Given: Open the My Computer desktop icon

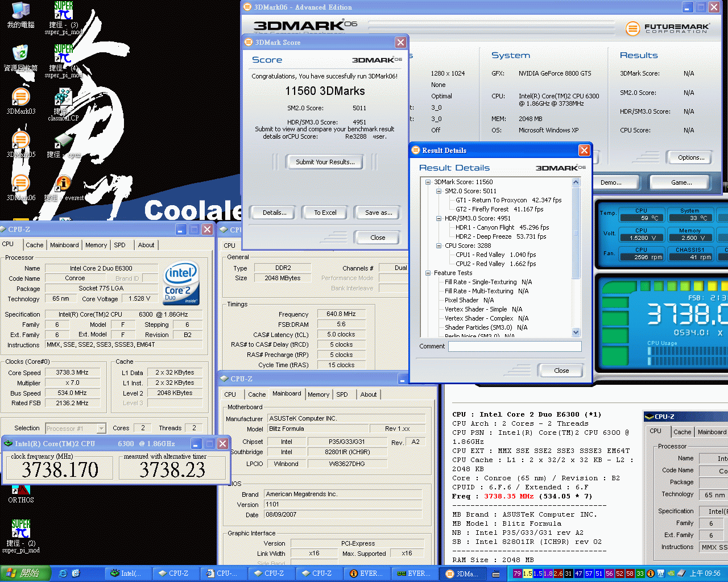Looking at the screenshot, I should tap(20, 15).
